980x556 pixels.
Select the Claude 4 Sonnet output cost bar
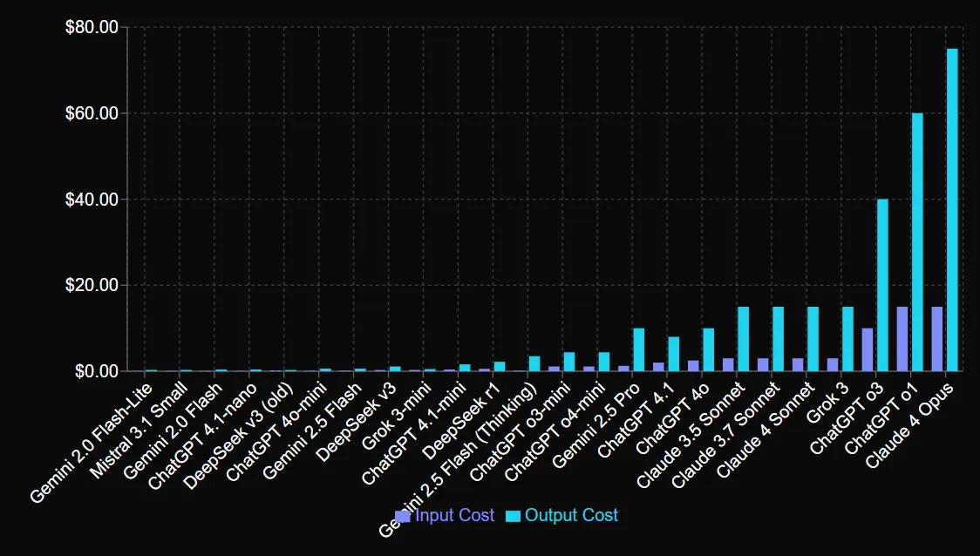pos(813,339)
